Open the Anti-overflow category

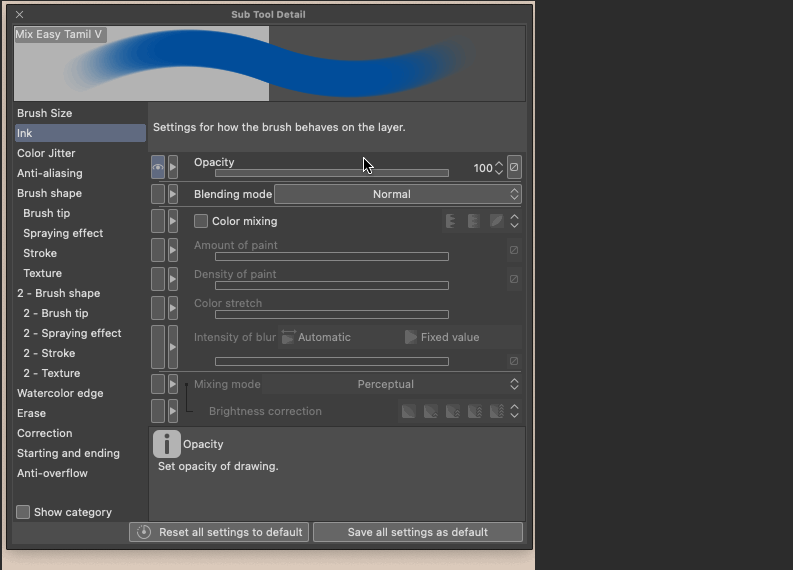(x=80, y=473)
